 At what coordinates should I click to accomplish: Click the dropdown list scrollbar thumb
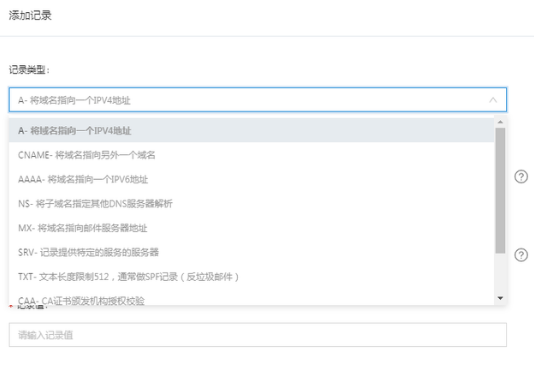500,191
